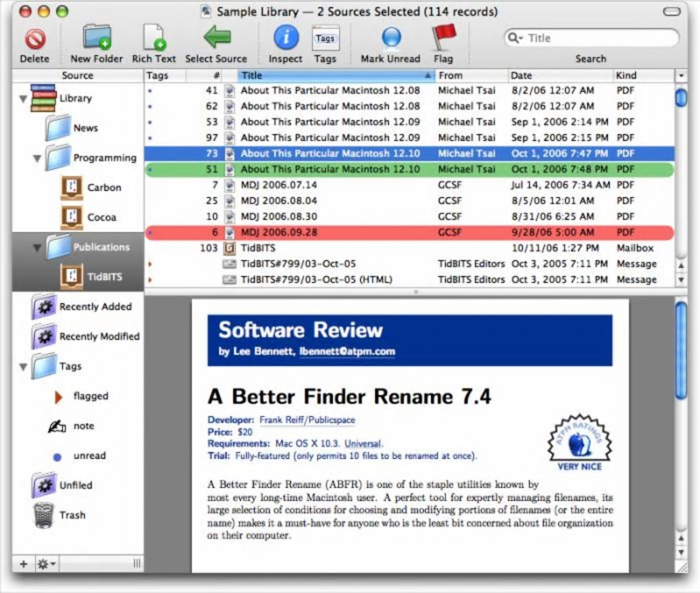700x593 pixels.
Task: Sort records by Date column
Action: pos(560,75)
